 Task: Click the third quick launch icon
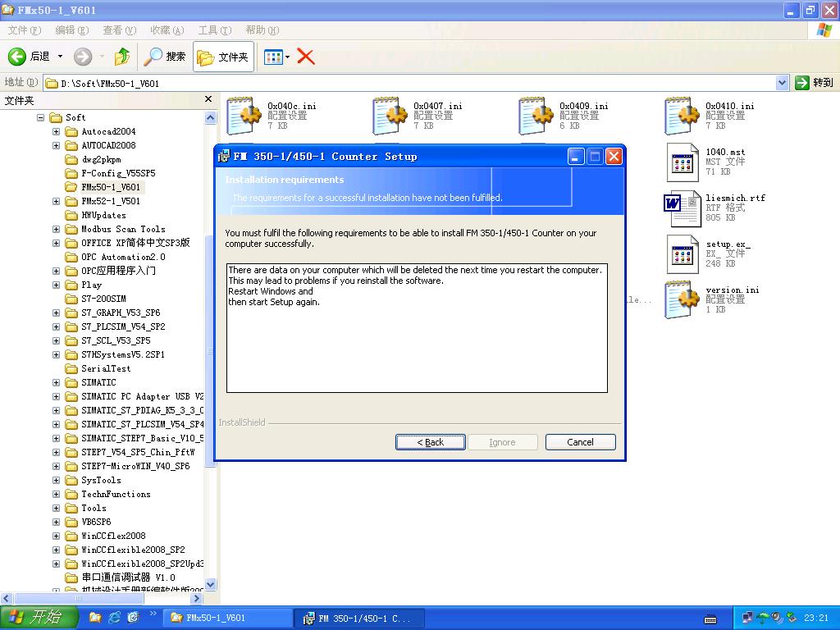(x=133, y=617)
